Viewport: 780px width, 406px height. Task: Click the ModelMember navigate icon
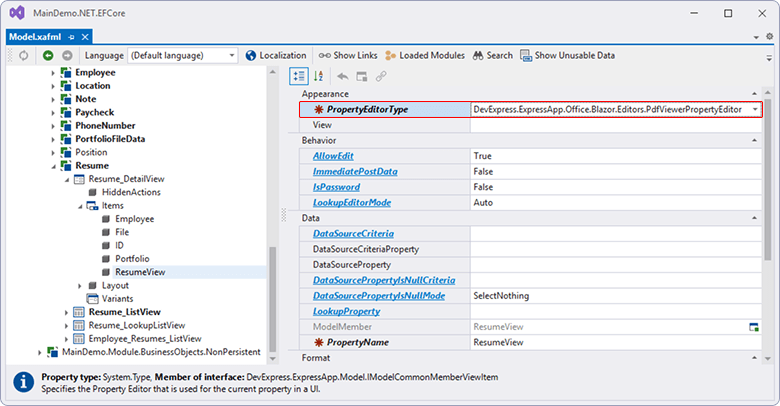pos(754,327)
